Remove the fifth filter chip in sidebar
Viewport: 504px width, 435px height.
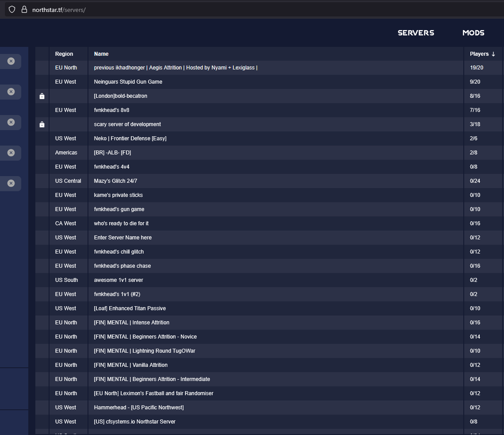tap(11, 183)
